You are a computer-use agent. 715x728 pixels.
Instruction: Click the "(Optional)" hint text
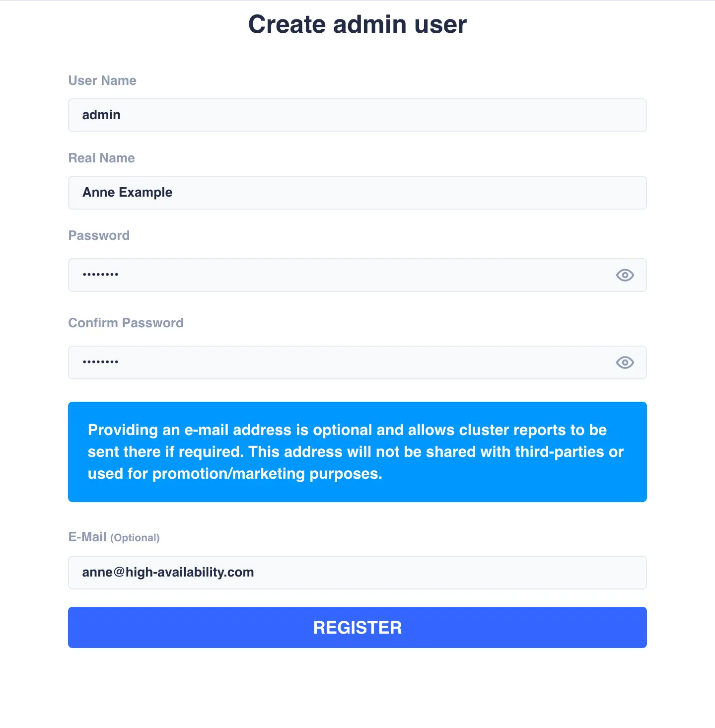135,538
